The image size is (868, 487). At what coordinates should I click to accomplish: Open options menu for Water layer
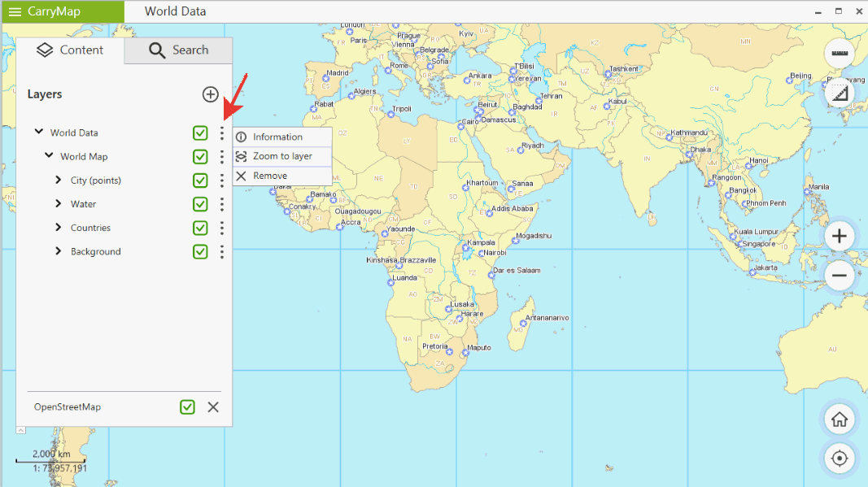221,204
